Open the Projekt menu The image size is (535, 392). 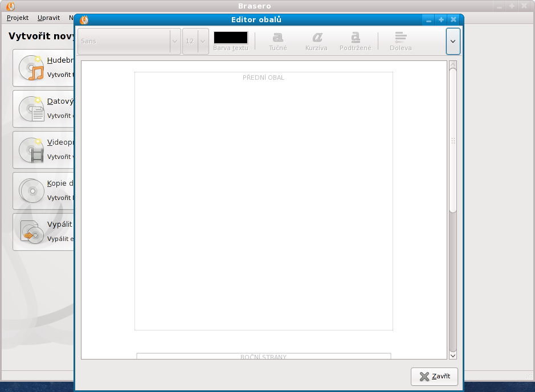pos(18,18)
